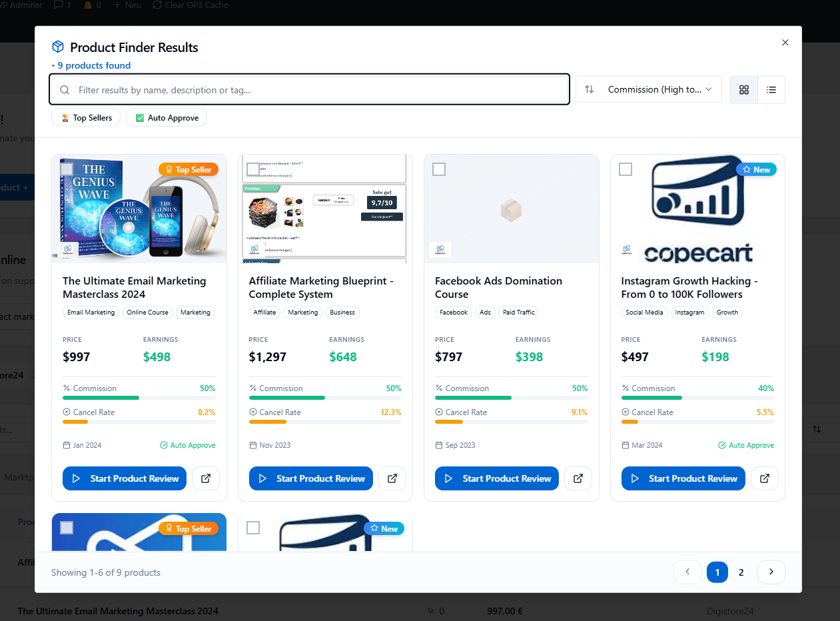Switch to grid view layout
Screen dimensions: 840x621
point(744,90)
